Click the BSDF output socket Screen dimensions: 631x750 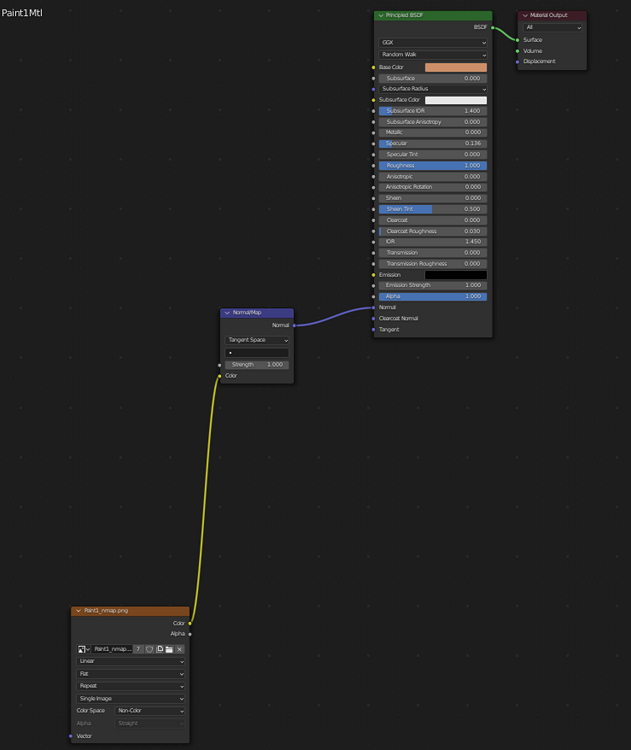[x=492, y=27]
